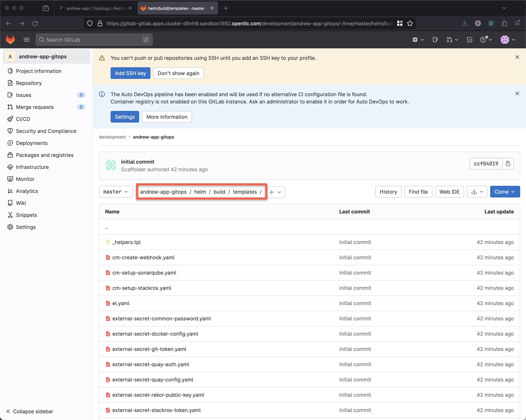Open the issues icon in top navbar

pos(435,39)
